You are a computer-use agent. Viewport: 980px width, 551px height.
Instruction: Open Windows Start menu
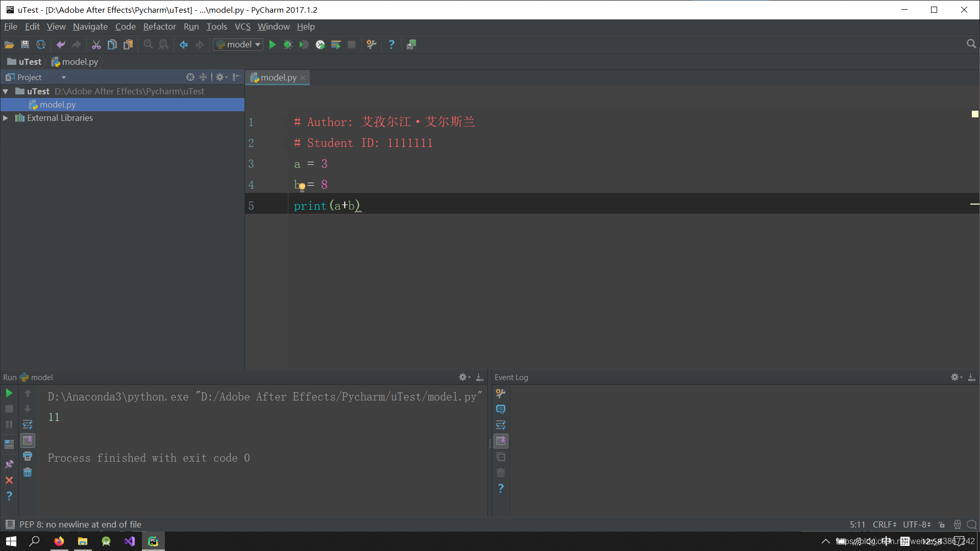11,541
